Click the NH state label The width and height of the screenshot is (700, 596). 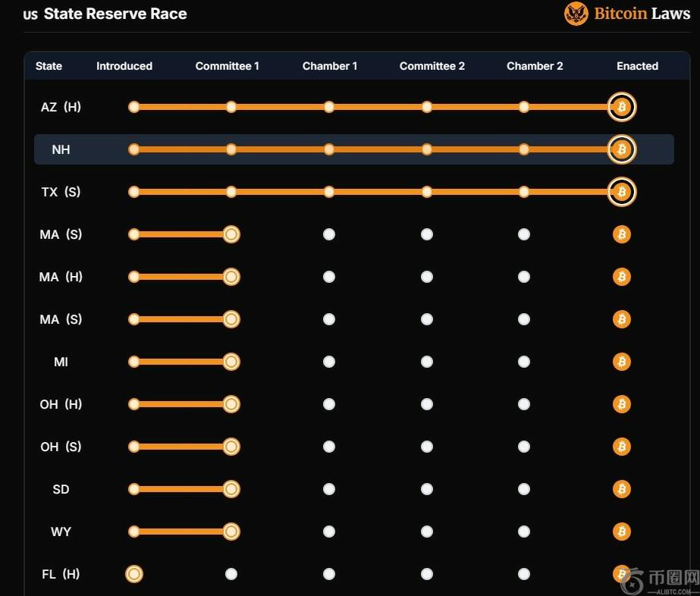pyautogui.click(x=61, y=149)
